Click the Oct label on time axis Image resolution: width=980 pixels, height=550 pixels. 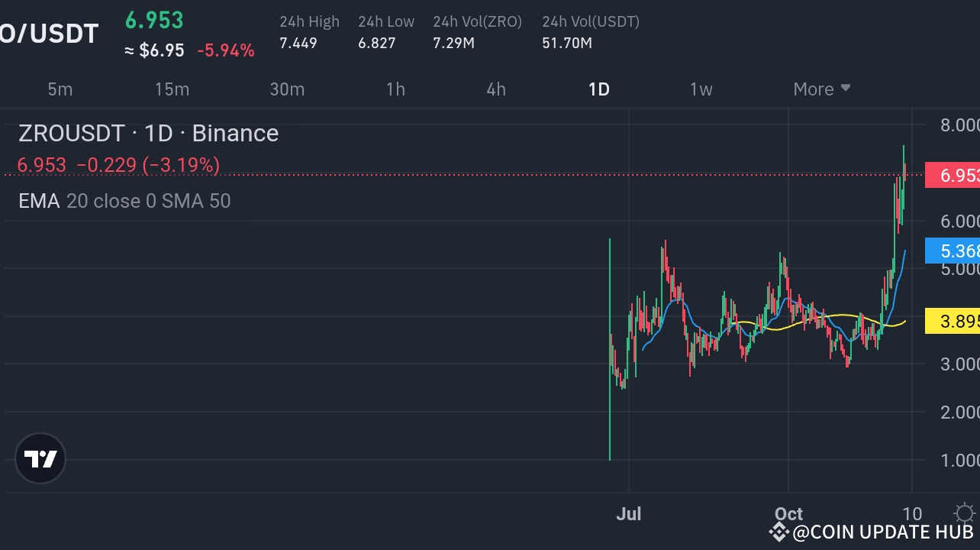click(788, 514)
